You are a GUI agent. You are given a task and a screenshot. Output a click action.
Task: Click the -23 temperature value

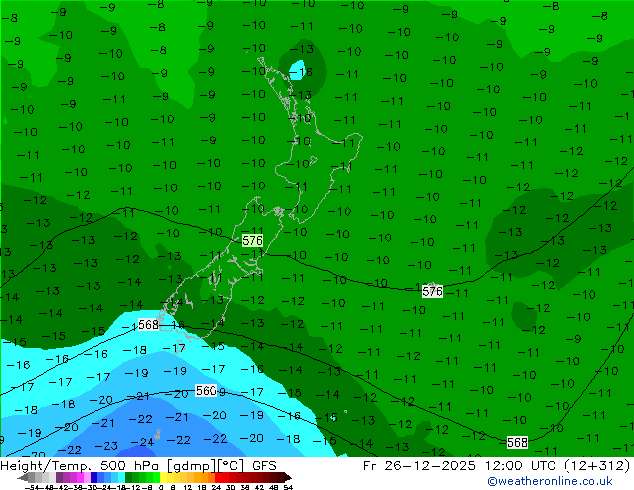point(106,446)
